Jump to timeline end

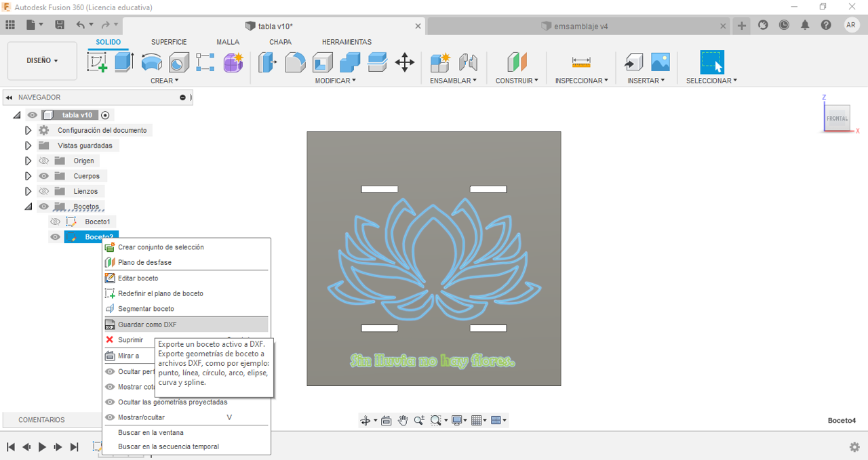tap(75, 447)
